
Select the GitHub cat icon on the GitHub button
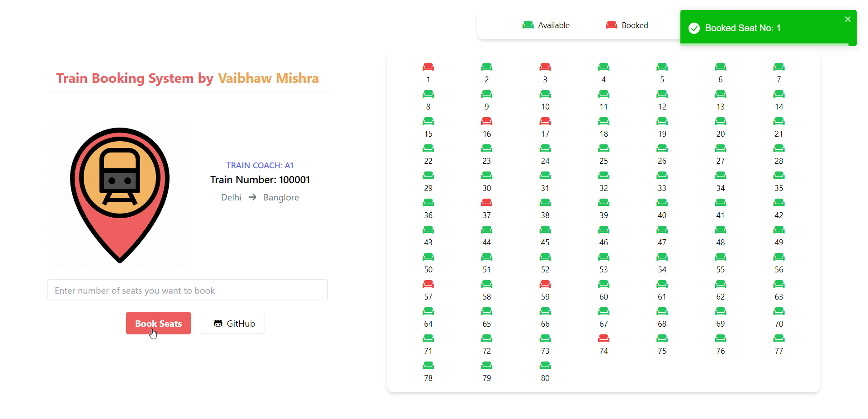tap(218, 323)
